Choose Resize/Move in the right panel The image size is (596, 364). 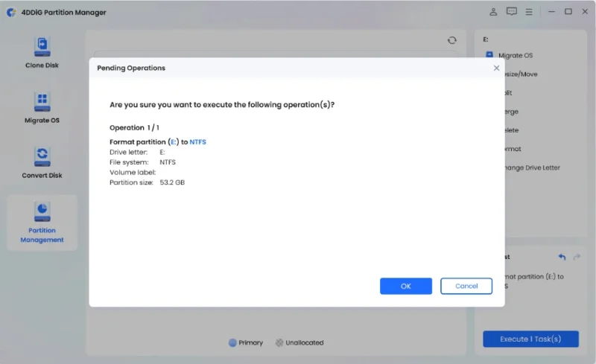[x=520, y=74]
